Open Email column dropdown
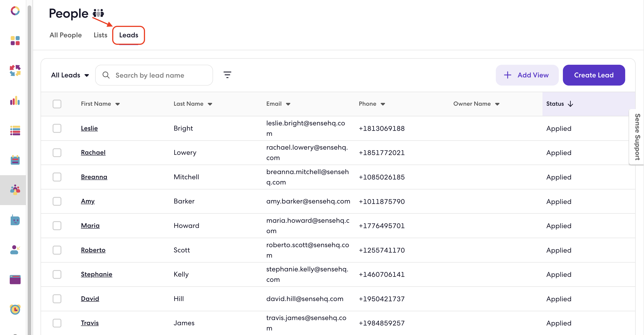Screen dimensions: 644x335 coord(288,104)
